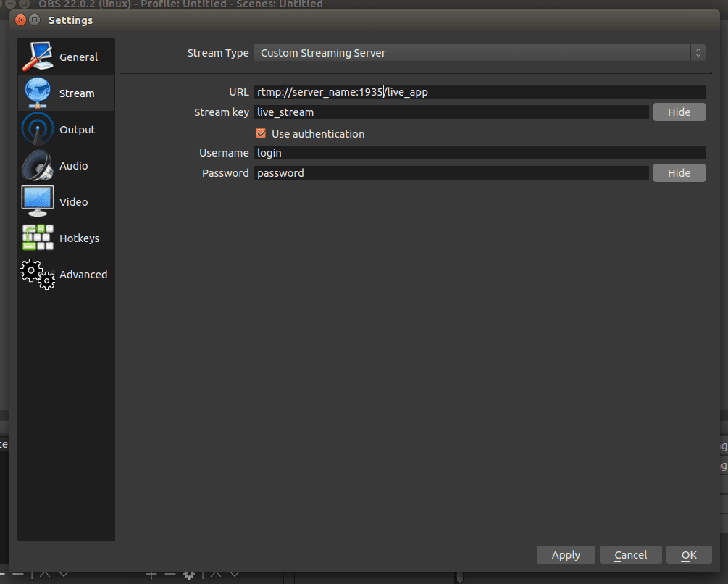Hide the Password field value
Screen dimensions: 728x584
coord(679,173)
